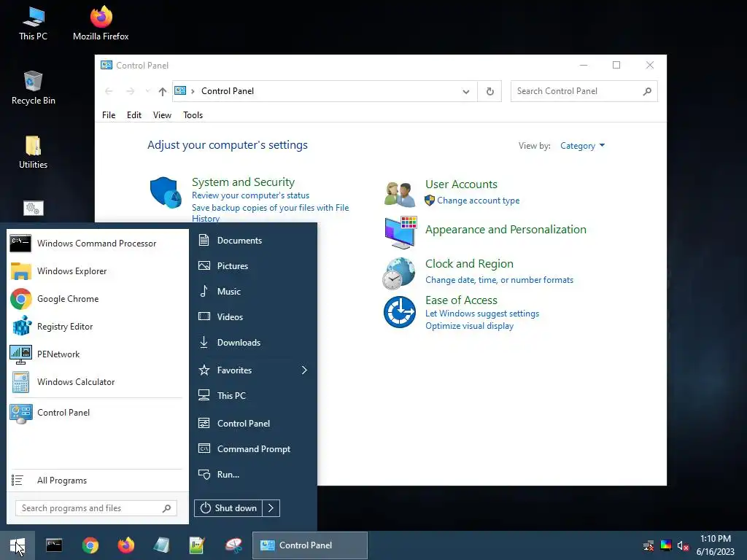Open the notepad-style taskbar icon with pencil
Viewport: 747px width, 560px height.
197,545
